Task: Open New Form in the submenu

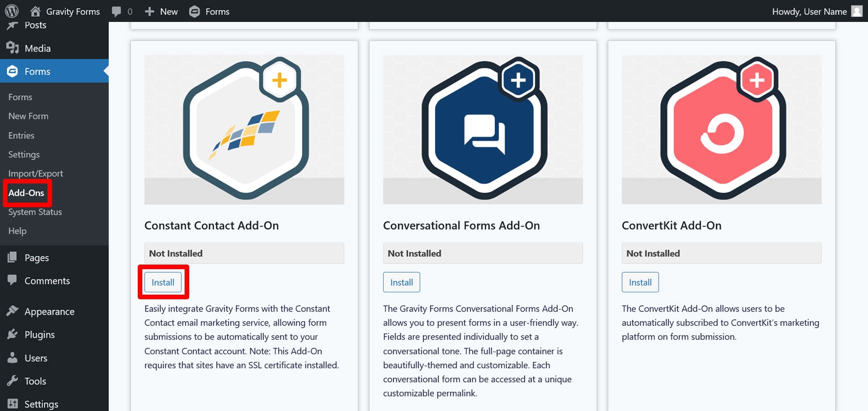Action: (x=28, y=116)
